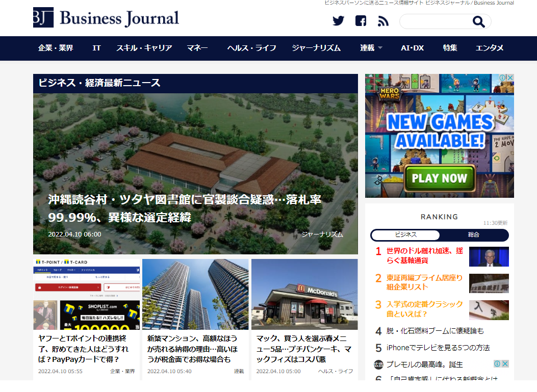Open the ジャーナリズム navigation item
This screenshot has height=392, width=537.
click(x=316, y=48)
